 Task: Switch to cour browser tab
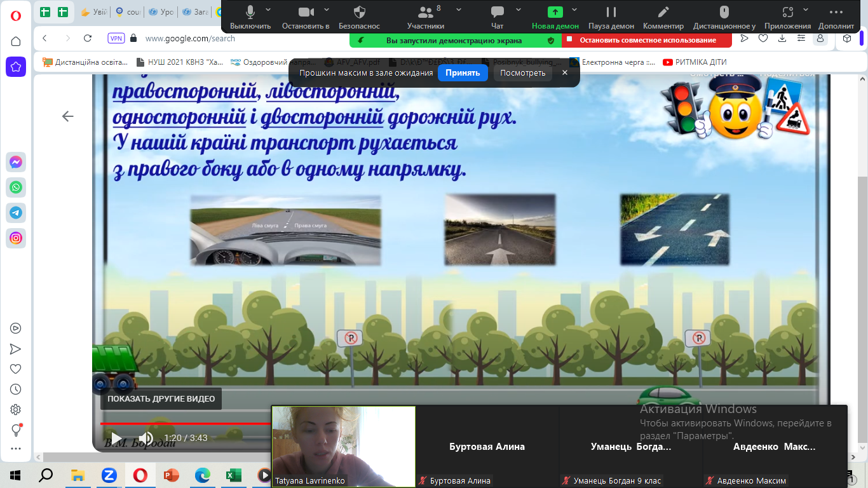point(127,11)
